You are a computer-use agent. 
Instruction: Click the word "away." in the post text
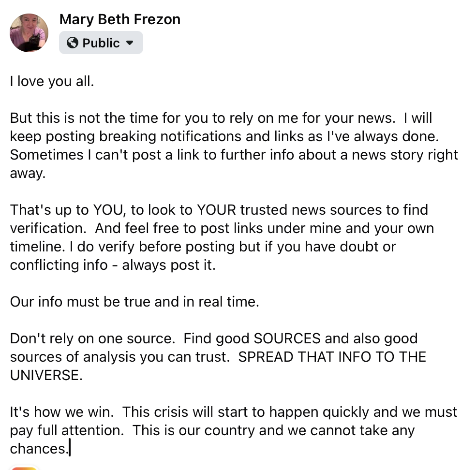coord(28,174)
